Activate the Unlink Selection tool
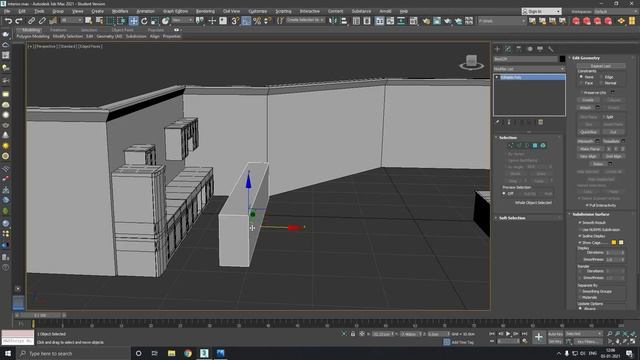640x360 pixels. pyautogui.click(x=42, y=20)
